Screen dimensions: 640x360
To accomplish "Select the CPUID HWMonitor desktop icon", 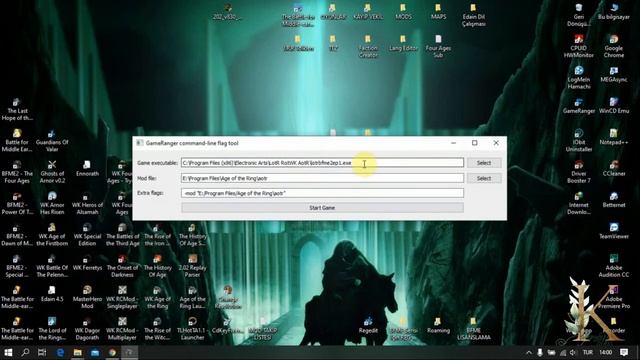I will [x=579, y=46].
